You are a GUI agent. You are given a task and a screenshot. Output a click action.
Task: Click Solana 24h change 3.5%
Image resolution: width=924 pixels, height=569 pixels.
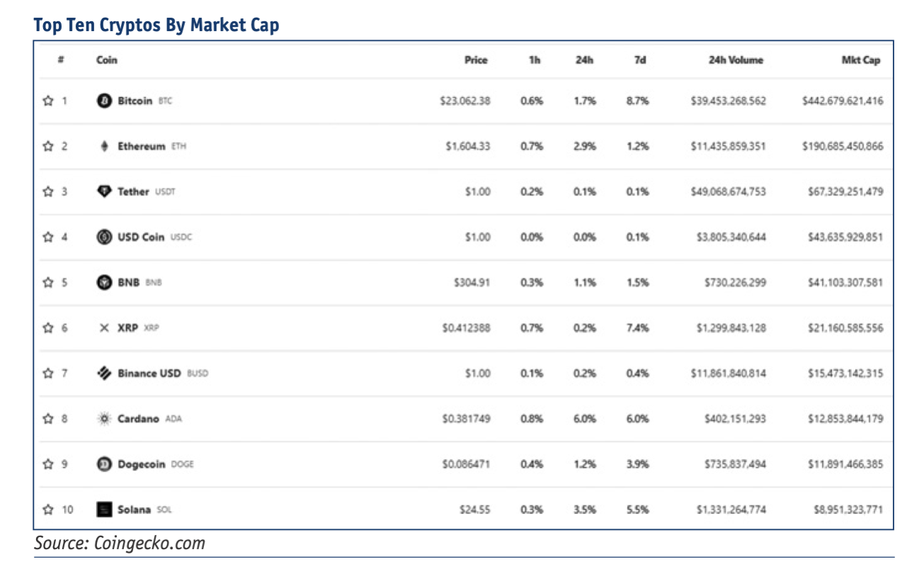tap(585, 509)
